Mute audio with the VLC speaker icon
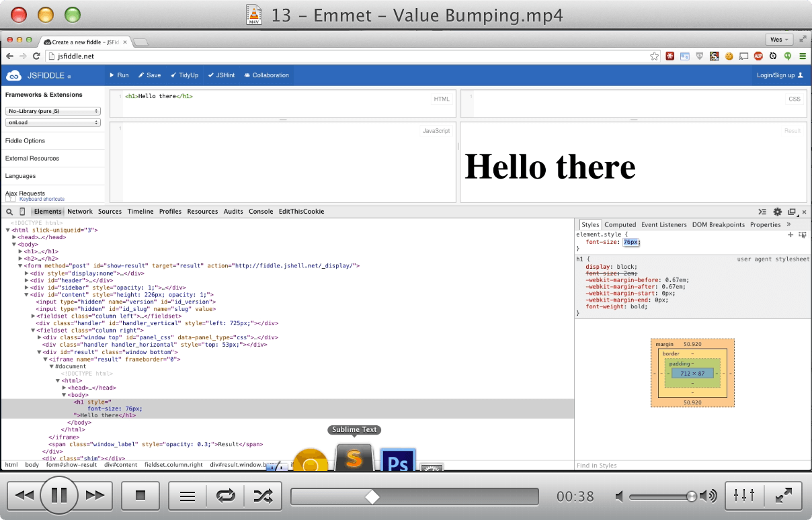The height and width of the screenshot is (520, 812). click(620, 496)
